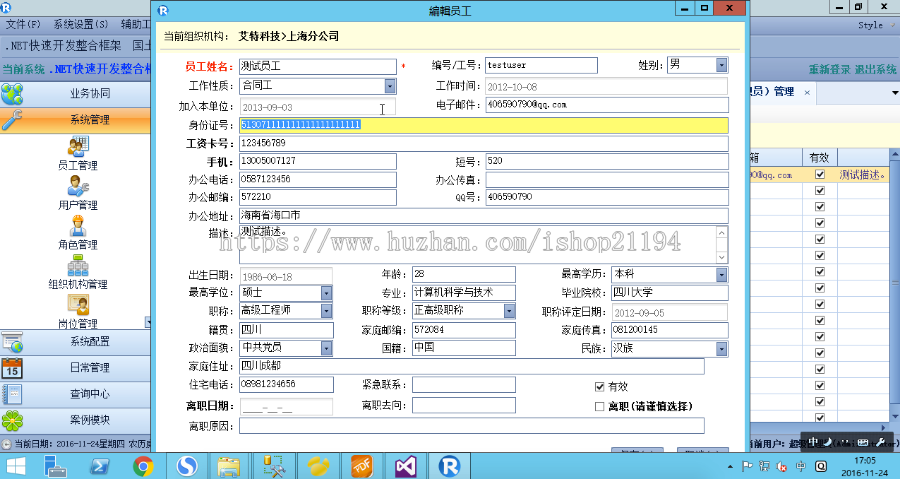
Task: Launch Server Manager from taskbar
Action: click(x=56, y=466)
